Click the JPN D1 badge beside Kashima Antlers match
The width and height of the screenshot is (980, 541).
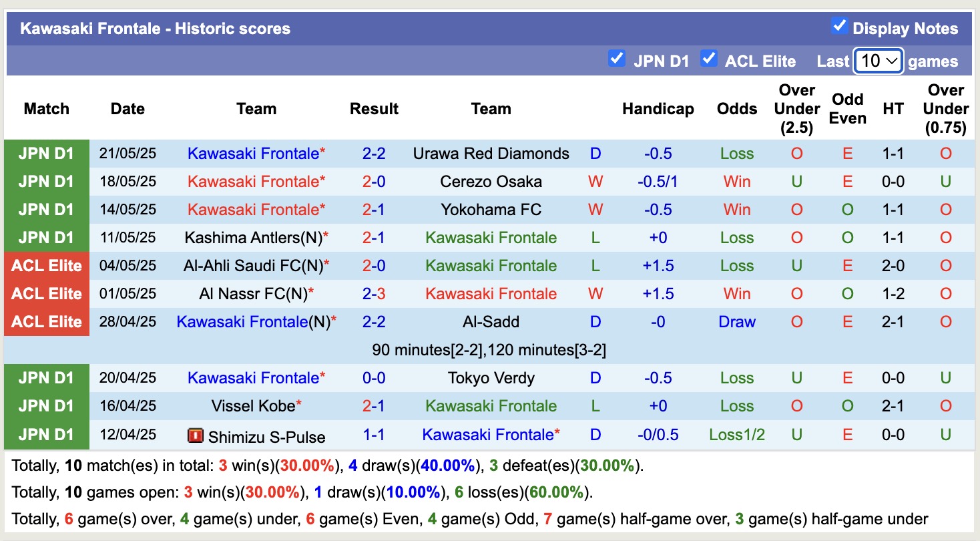[46, 237]
